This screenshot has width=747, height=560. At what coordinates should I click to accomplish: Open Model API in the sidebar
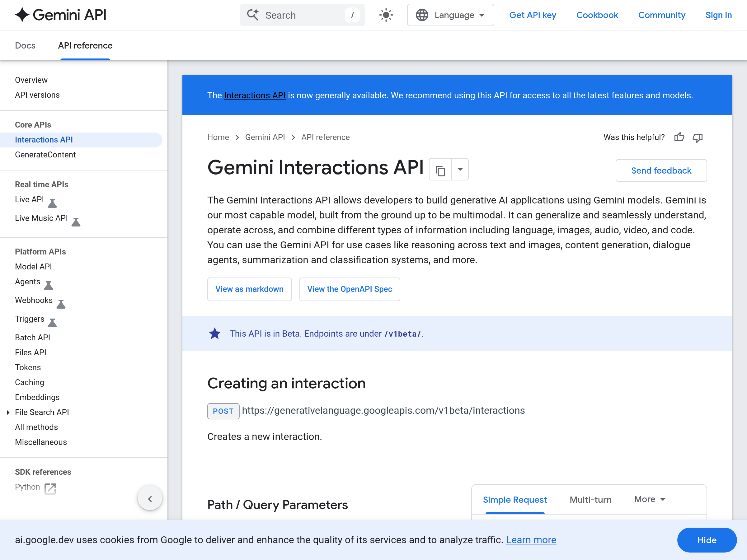(x=33, y=267)
